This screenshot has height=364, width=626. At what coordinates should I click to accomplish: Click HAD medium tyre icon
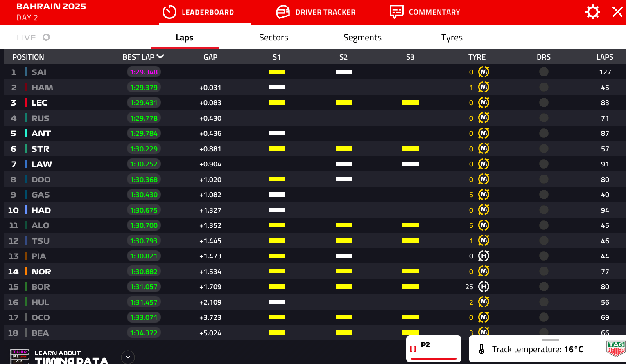[x=484, y=210]
